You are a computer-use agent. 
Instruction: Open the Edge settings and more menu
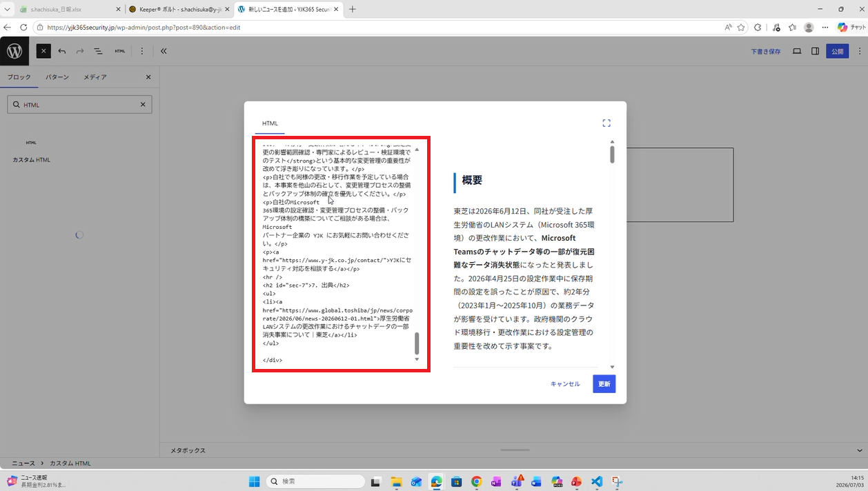click(x=825, y=28)
